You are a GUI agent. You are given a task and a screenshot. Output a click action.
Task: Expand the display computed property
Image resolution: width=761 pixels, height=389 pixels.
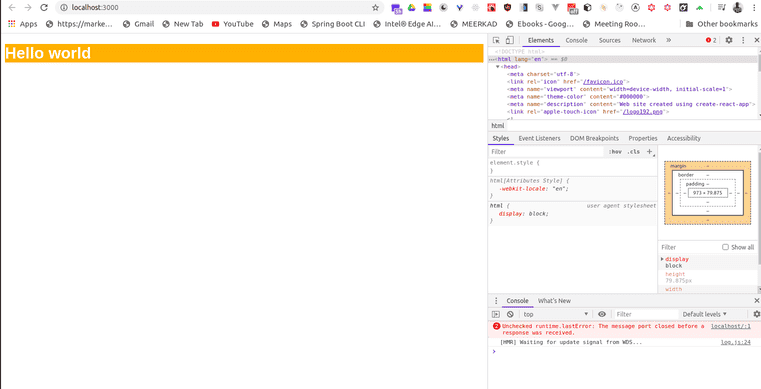click(662, 259)
